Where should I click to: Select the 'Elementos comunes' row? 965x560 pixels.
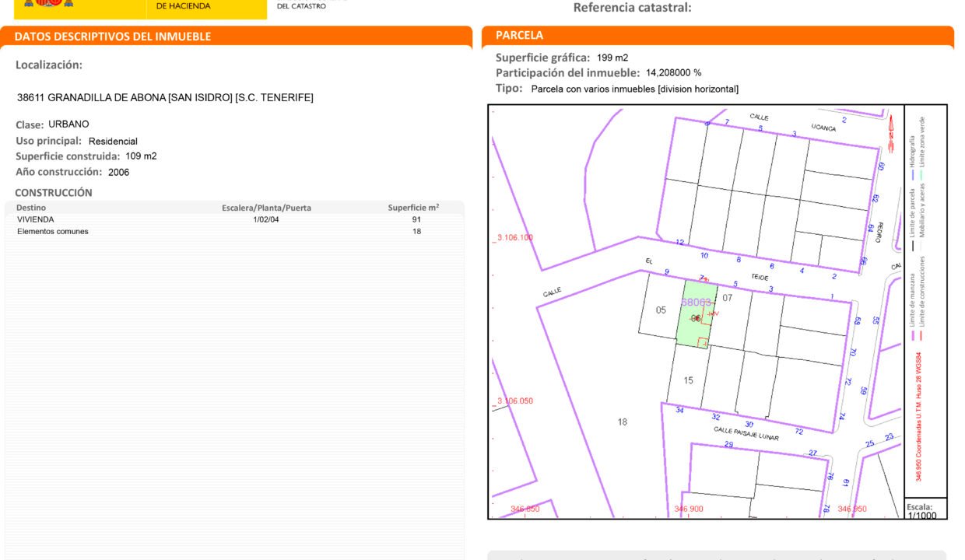pos(234,232)
